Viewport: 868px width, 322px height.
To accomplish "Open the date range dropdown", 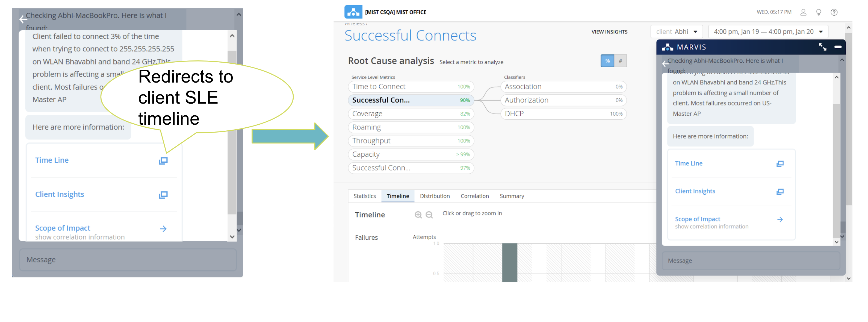I will [x=768, y=32].
